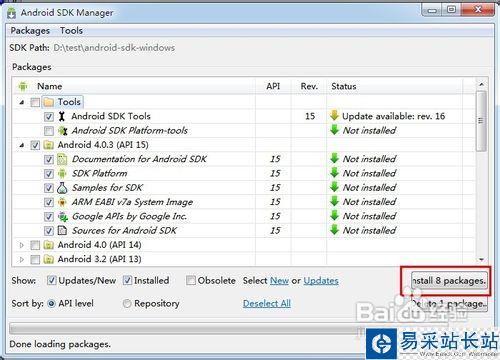The width and height of the screenshot is (500, 360).
Task: Click the download arrow in Samples for SDK status
Action: [334, 187]
